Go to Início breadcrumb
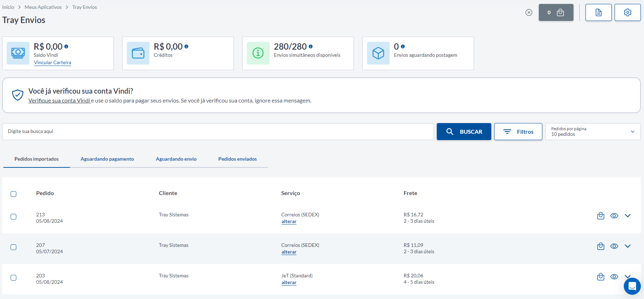Viewport: 644px width, 299px height. tap(8, 7)
